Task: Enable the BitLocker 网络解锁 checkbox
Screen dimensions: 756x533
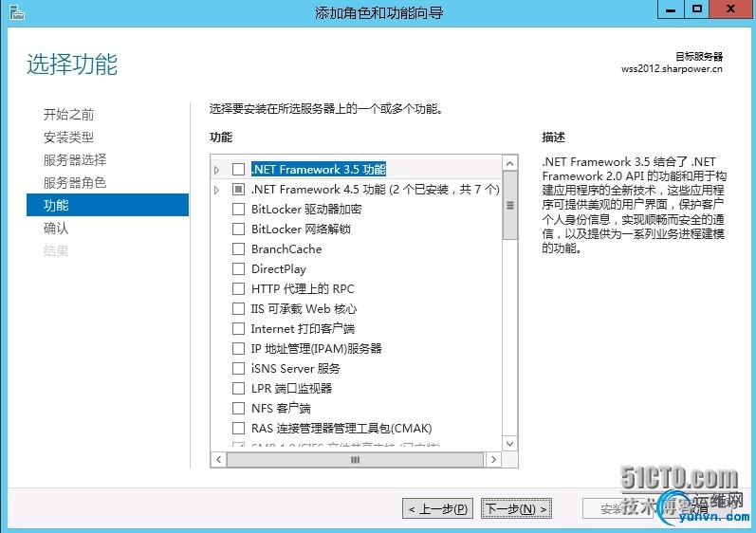Action: click(x=238, y=229)
